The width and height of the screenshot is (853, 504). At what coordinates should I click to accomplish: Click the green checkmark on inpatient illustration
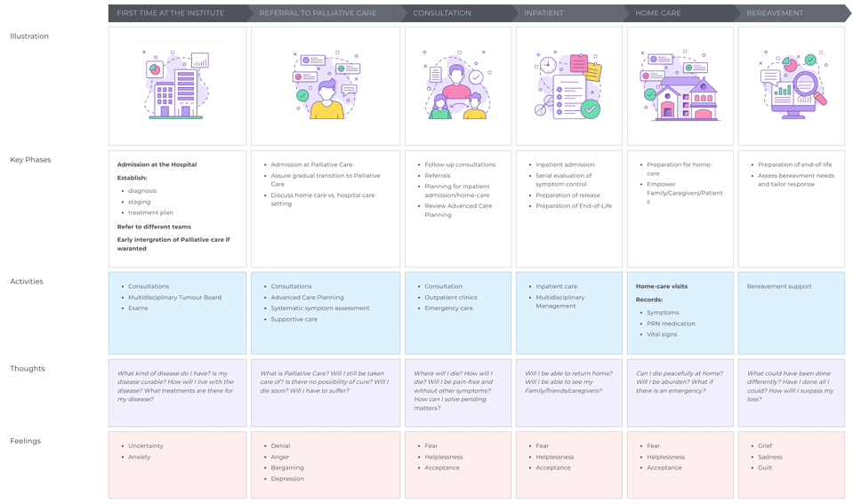click(591, 108)
